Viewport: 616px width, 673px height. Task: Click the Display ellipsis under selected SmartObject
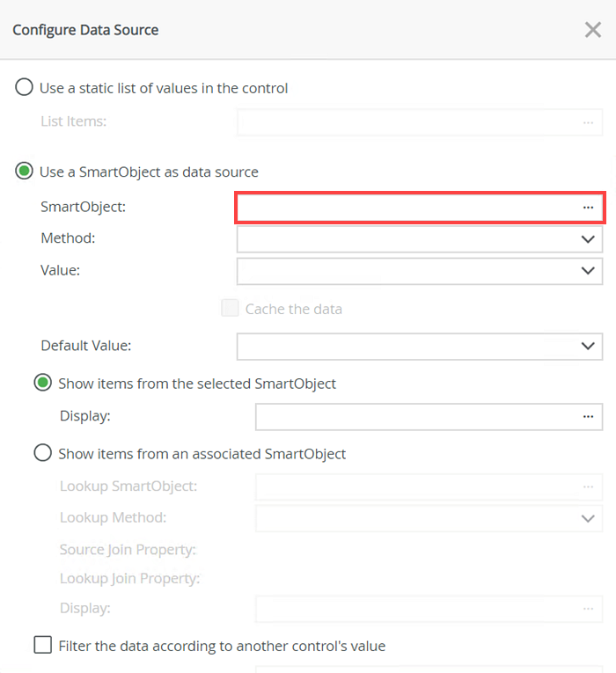588,416
